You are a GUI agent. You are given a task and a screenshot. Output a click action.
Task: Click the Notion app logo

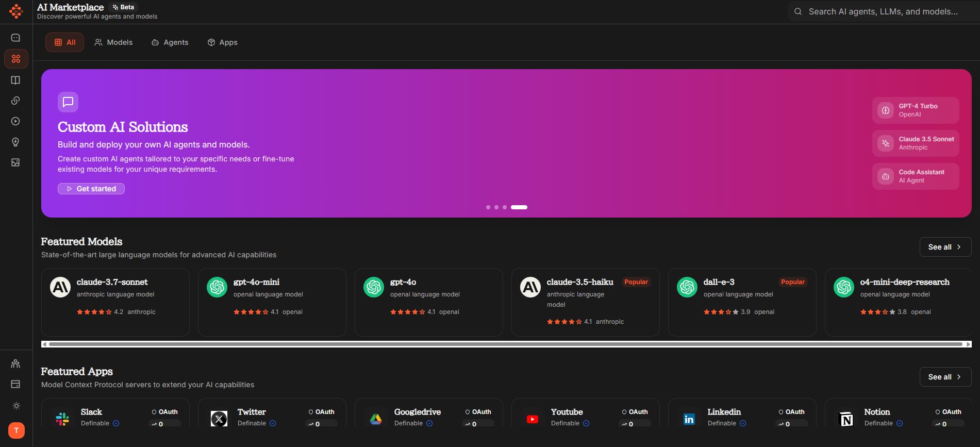(x=846, y=419)
